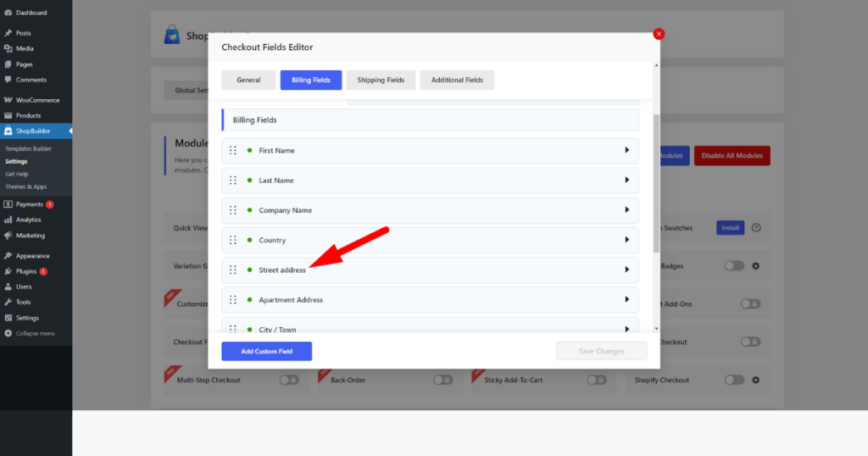868x456 pixels.
Task: Click the Install button for Swatches
Action: click(x=730, y=228)
